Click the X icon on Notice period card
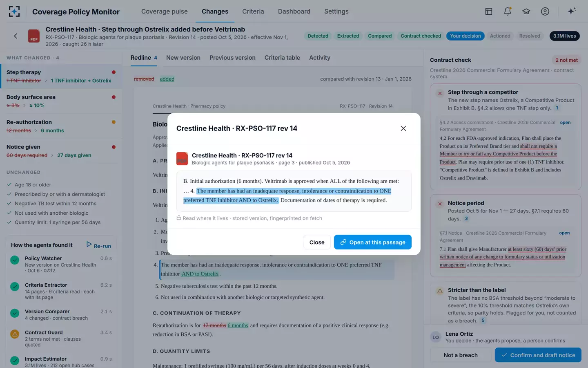This screenshot has width=588, height=368. [x=440, y=204]
